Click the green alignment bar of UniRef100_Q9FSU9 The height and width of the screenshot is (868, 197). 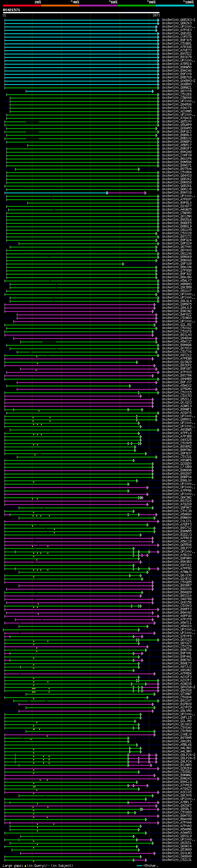(x=65, y=264)
